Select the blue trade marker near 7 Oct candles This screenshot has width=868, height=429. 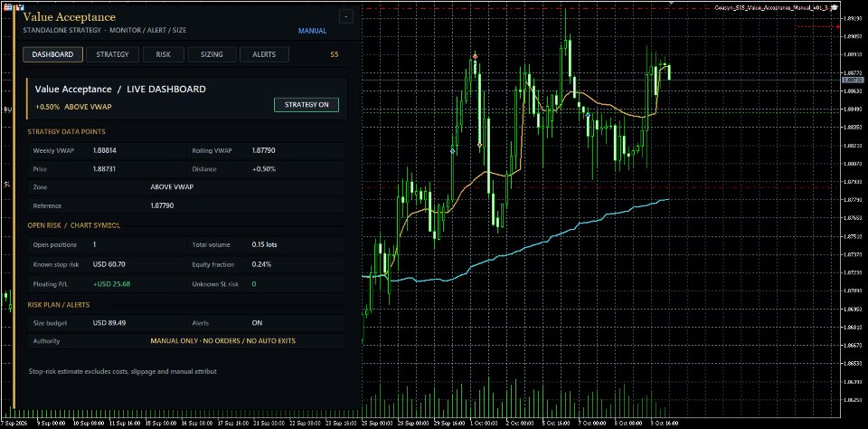coord(588,115)
